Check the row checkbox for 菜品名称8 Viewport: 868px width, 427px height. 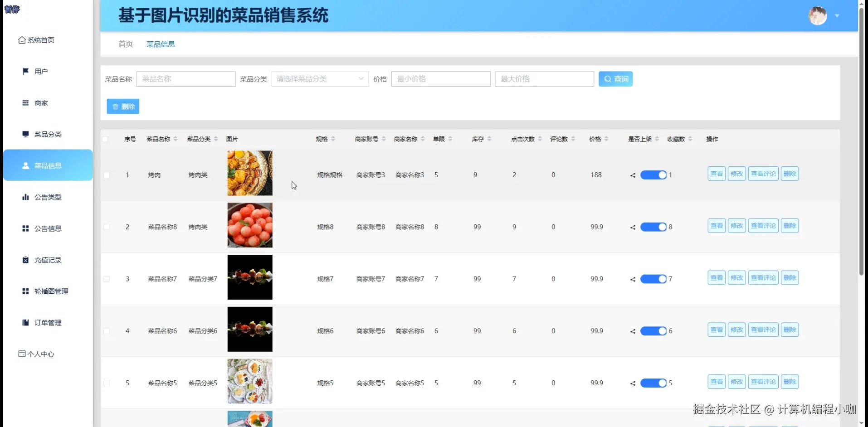(x=106, y=227)
